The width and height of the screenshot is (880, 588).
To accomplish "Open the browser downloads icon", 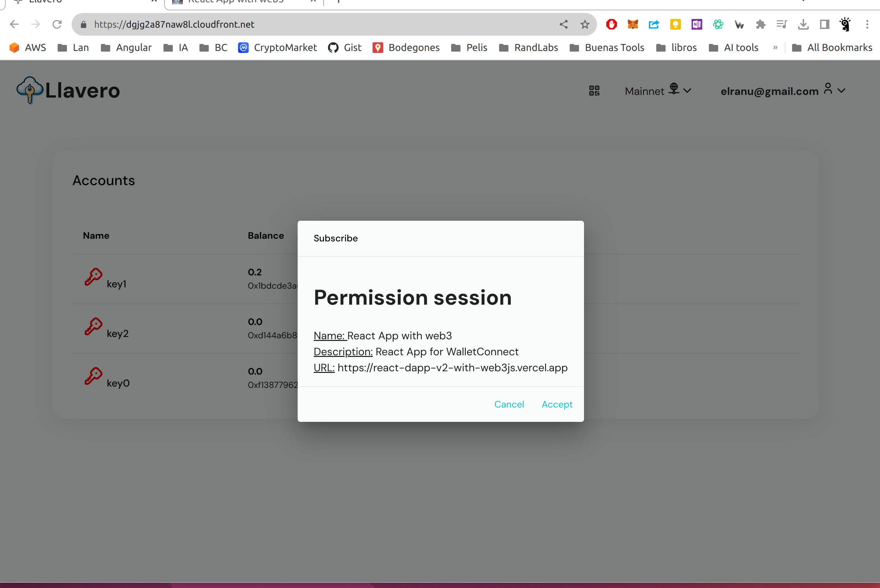I will (x=803, y=24).
